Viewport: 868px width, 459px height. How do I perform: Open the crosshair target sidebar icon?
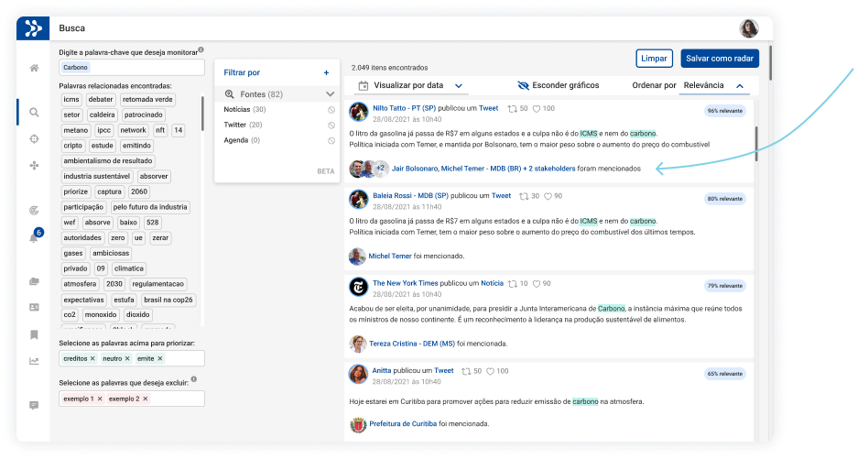pyautogui.click(x=34, y=139)
